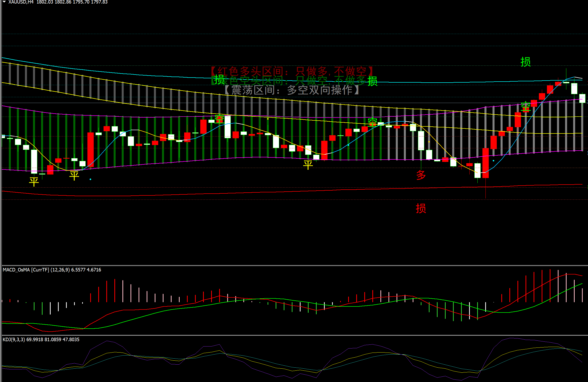Click the last white candle at far right
The width and height of the screenshot is (588, 382).
(x=582, y=98)
